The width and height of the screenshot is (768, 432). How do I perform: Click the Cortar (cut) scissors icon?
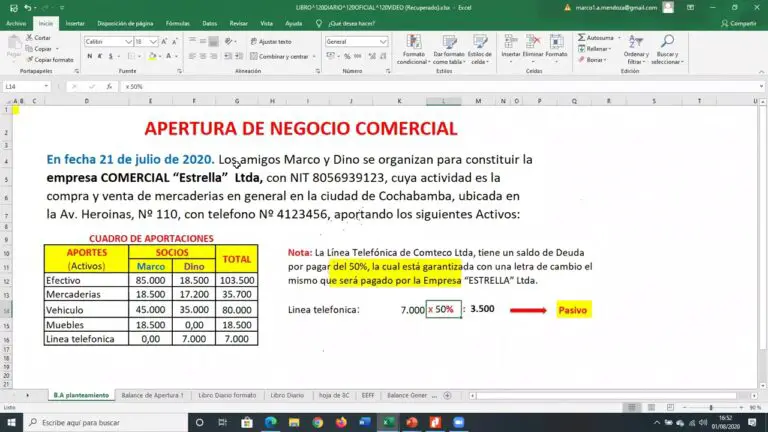click(29, 38)
